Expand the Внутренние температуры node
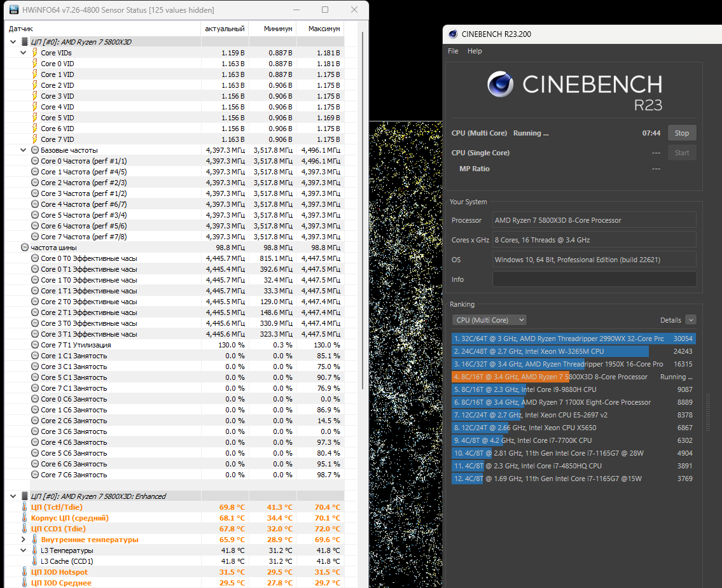This screenshot has height=588, width=722. (x=23, y=539)
